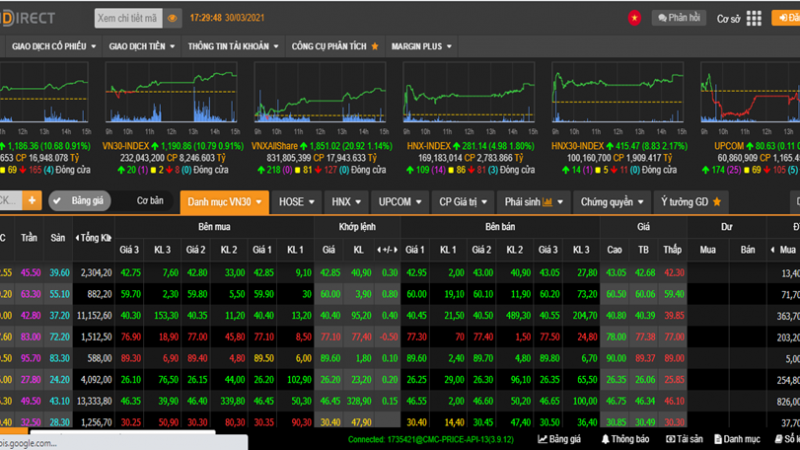Click the star icon on Ý tưởng GD
Viewport: 800px width, 450px height.
[717, 202]
